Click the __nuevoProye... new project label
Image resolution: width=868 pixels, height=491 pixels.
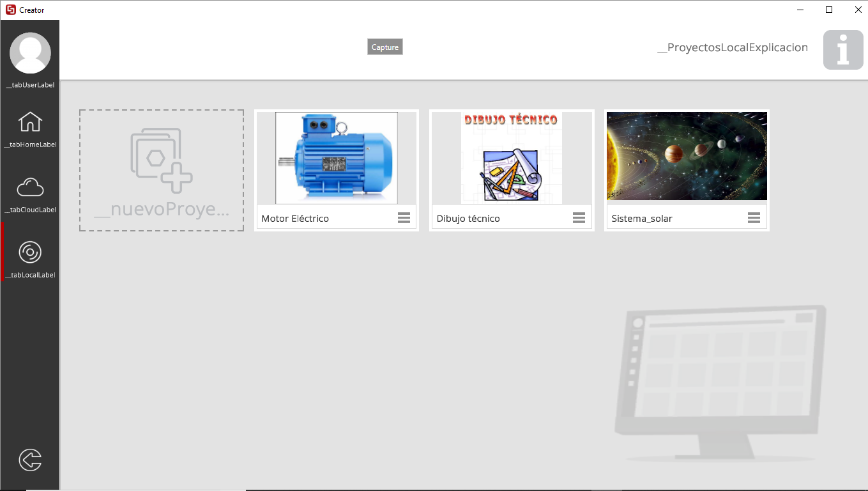pos(162,210)
